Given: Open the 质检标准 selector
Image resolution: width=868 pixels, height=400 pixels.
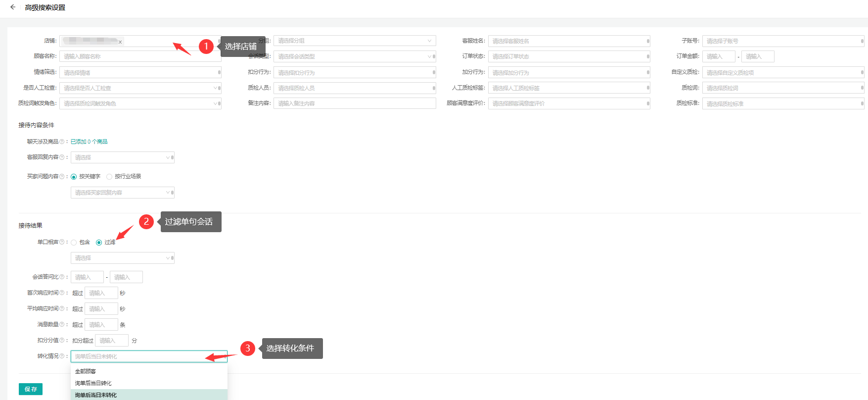Looking at the screenshot, I should coord(783,103).
